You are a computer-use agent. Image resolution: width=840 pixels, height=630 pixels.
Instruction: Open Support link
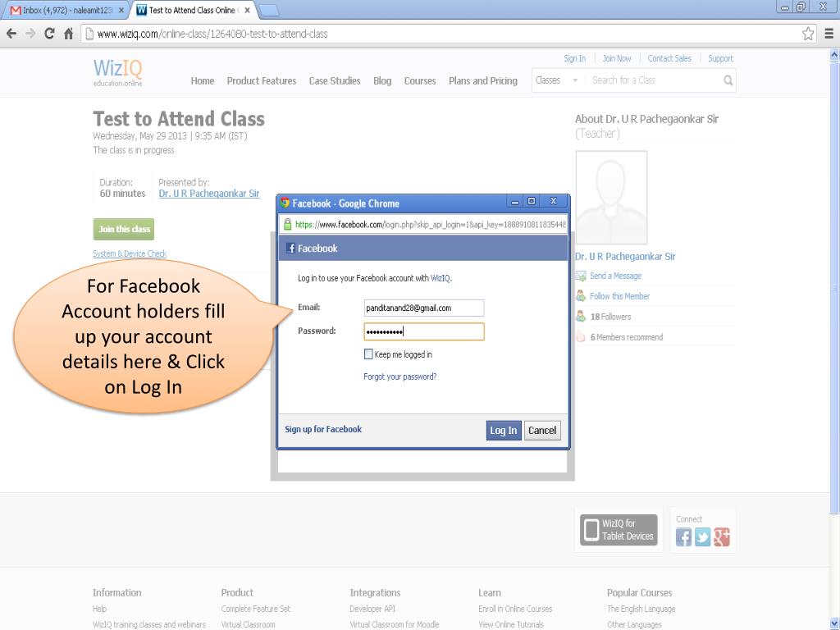coord(720,58)
